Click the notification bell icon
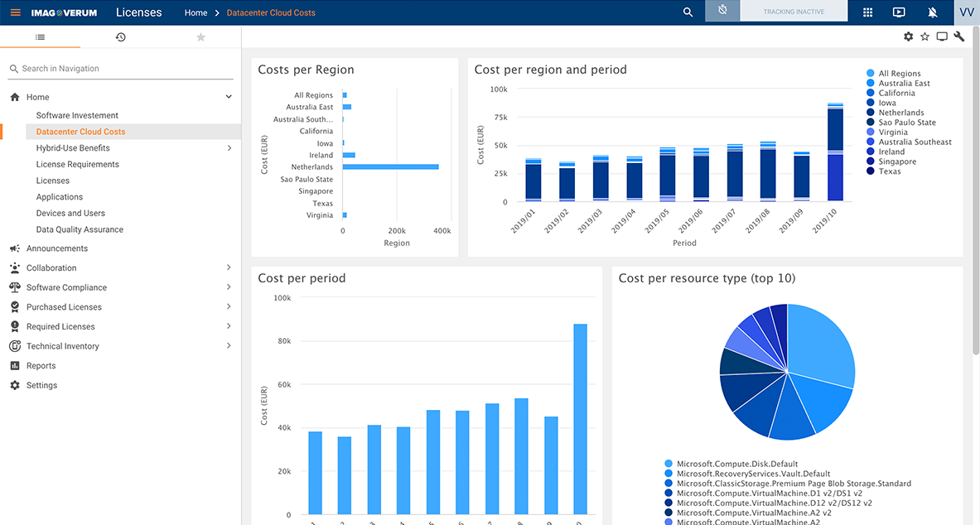This screenshot has width=980, height=525. point(932,12)
